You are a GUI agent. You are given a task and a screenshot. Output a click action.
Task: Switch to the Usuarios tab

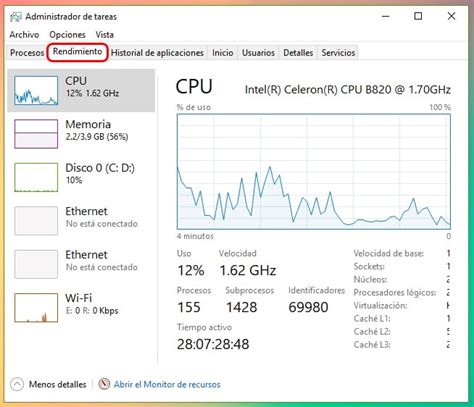(258, 53)
